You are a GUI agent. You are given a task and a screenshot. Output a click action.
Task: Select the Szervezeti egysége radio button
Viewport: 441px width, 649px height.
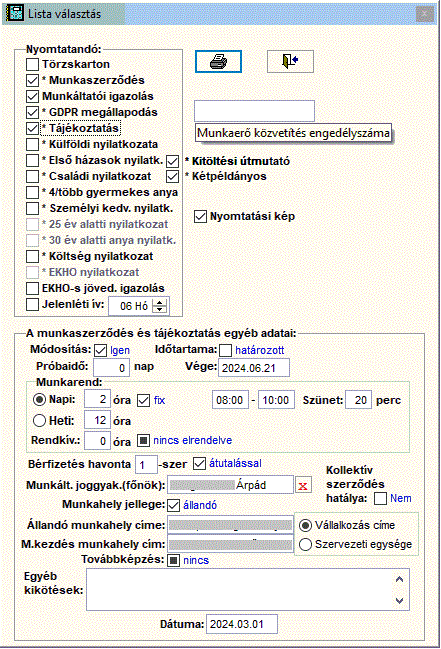click(305, 544)
